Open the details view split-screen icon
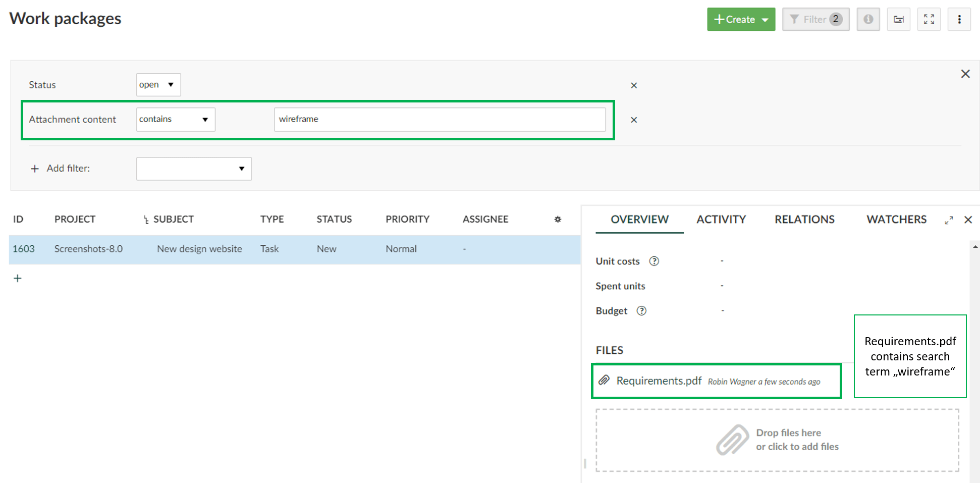The image size is (980, 483). click(x=898, y=19)
